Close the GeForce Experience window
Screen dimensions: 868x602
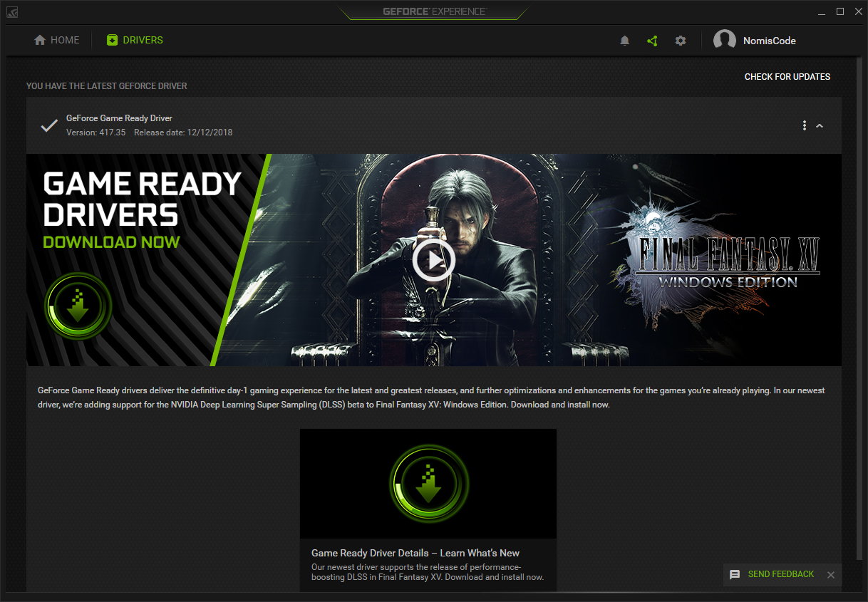(857, 11)
